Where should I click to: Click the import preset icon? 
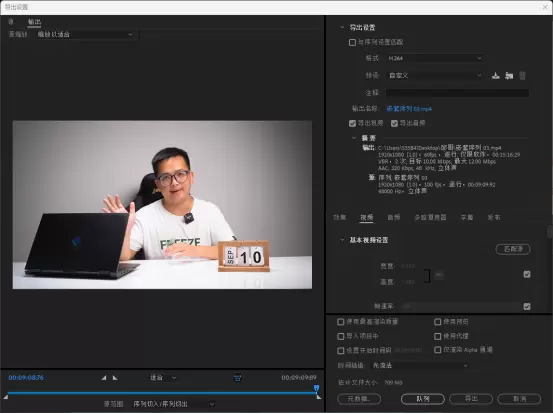pos(509,75)
